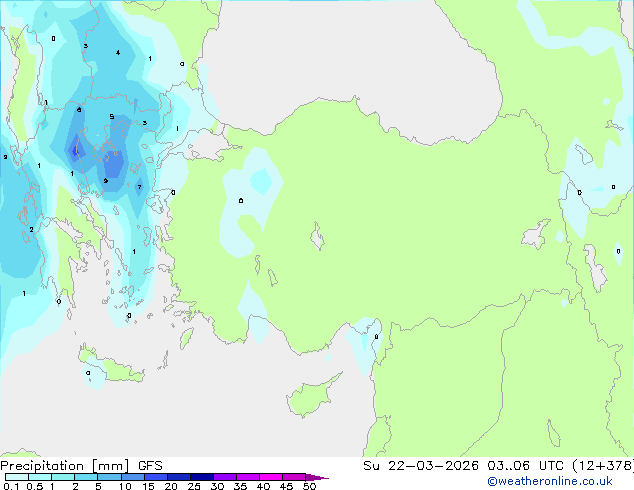Click the 0.1–0.5 mm palest legend swatch

[17, 477]
